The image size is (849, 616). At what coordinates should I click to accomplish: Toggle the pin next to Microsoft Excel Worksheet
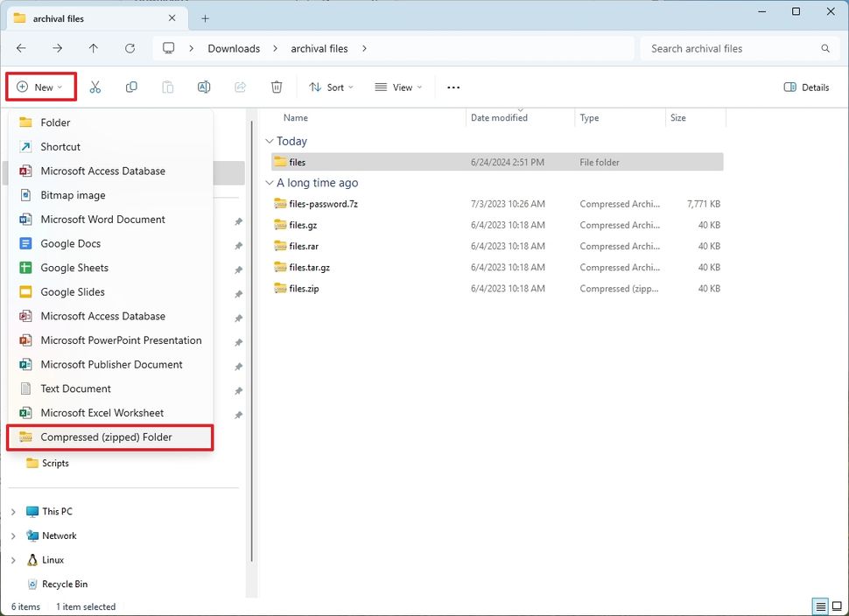coord(238,413)
